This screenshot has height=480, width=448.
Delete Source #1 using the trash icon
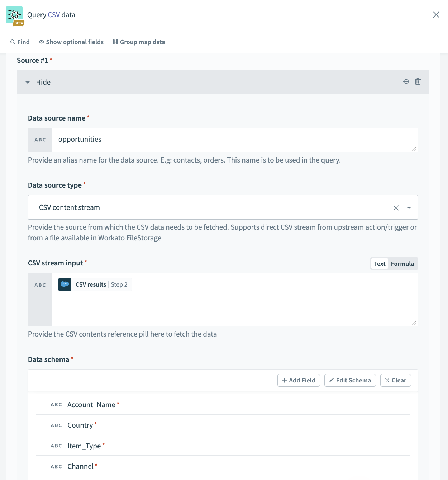pyautogui.click(x=418, y=81)
